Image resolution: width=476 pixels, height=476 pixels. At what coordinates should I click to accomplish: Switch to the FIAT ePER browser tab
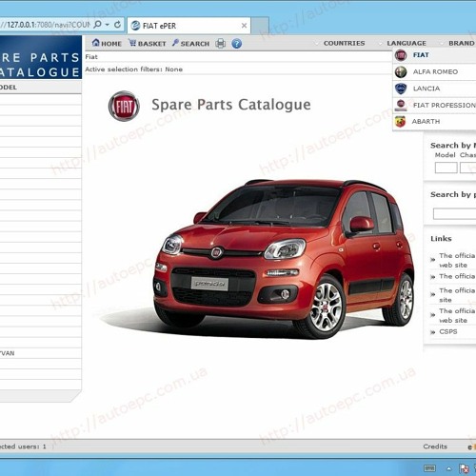[x=188, y=26]
